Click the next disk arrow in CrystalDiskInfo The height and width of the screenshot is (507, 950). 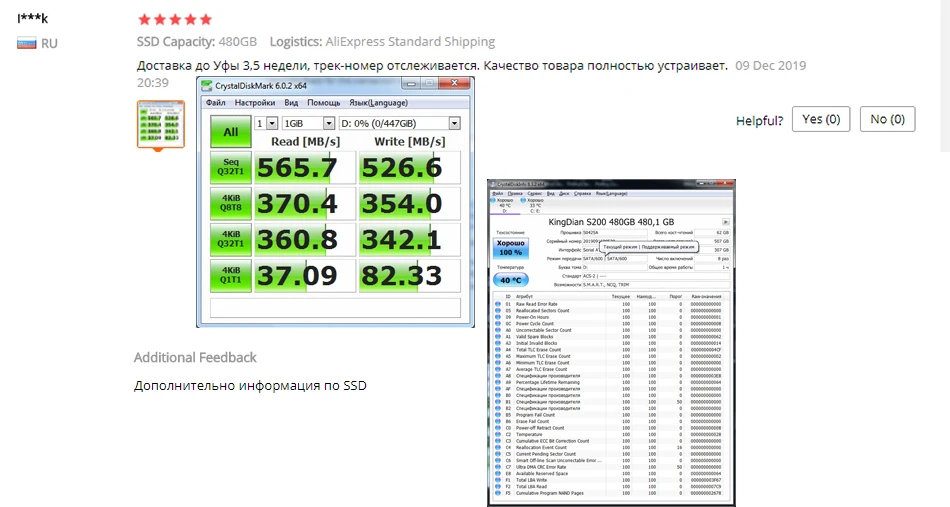coord(725,222)
